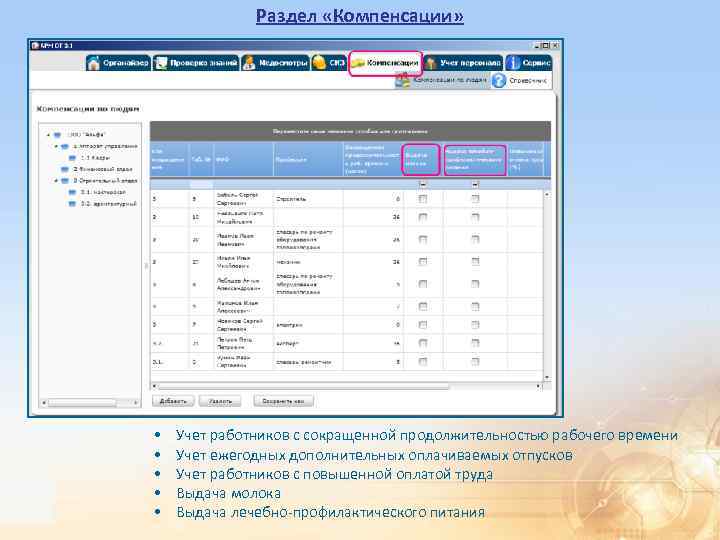Click the folder icon beside 2 Финансовый отдел
The height and width of the screenshot is (540, 720).
click(65, 169)
